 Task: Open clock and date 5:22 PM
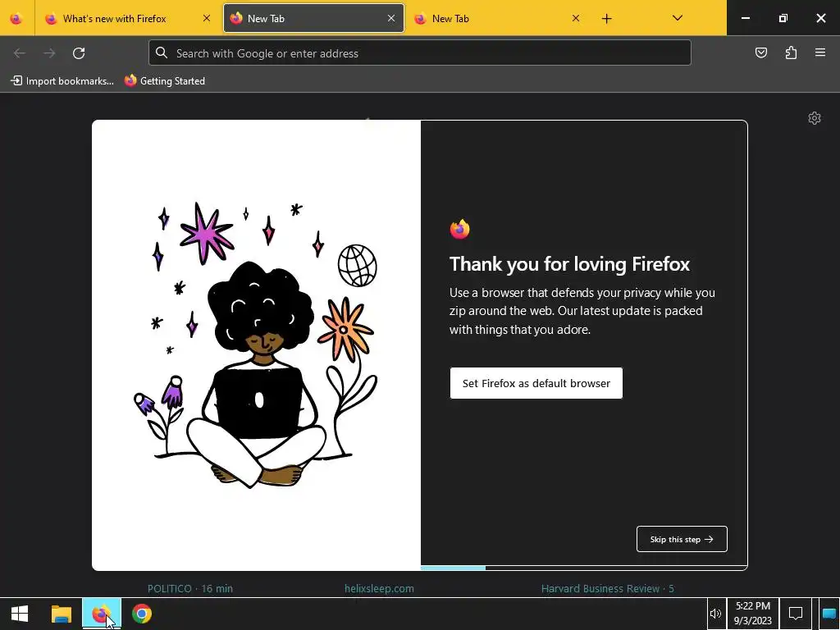point(753,614)
